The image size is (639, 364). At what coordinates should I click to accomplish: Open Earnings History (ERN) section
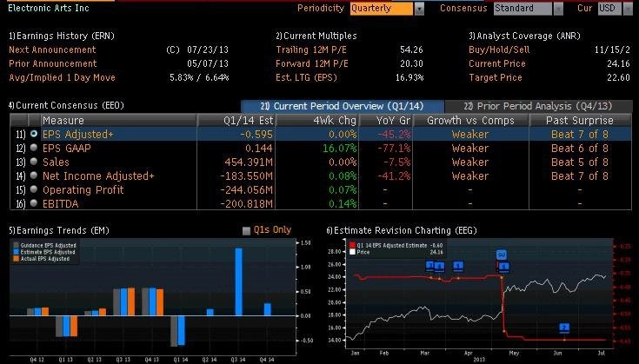pos(62,36)
